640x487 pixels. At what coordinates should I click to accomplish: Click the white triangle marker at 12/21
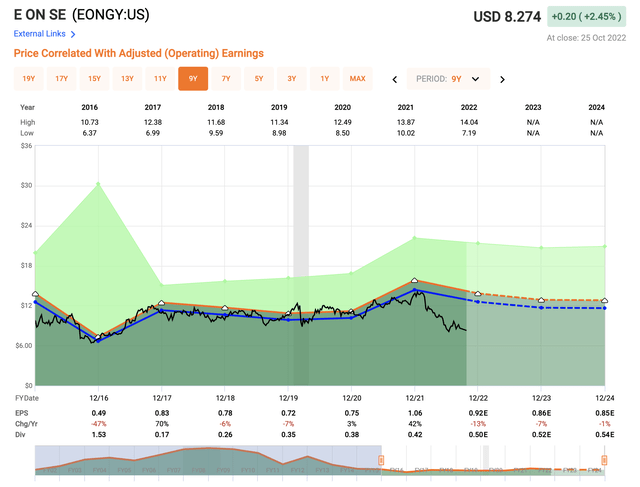[x=415, y=281]
